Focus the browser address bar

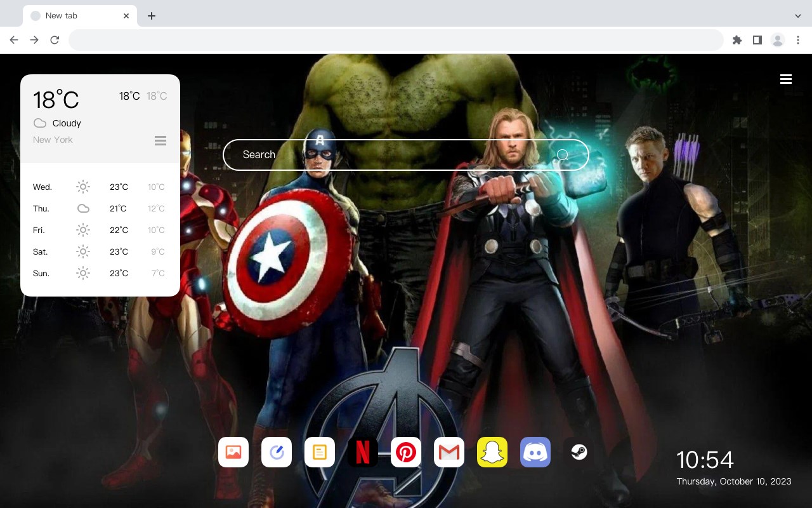(x=396, y=40)
